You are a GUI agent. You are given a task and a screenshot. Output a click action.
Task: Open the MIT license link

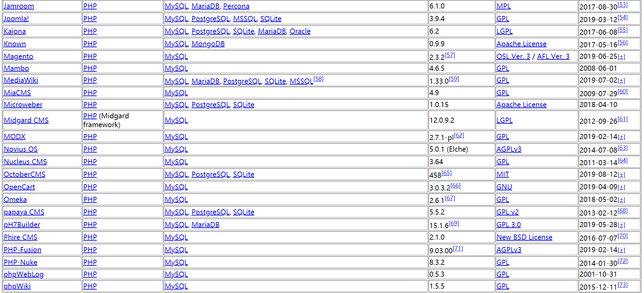coord(503,174)
